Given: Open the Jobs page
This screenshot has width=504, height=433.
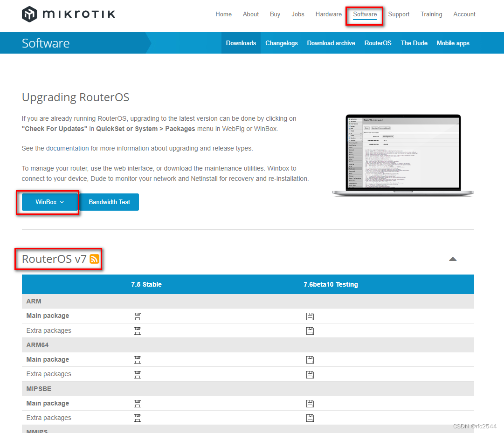Looking at the screenshot, I should click(x=297, y=14).
